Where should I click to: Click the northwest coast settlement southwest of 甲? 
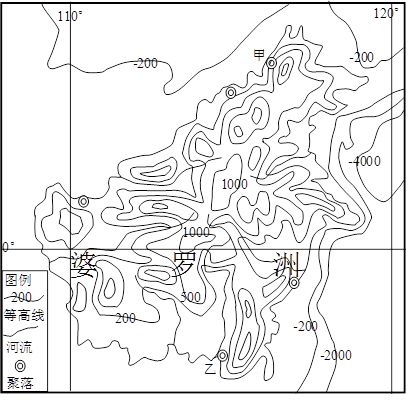pos(231,92)
